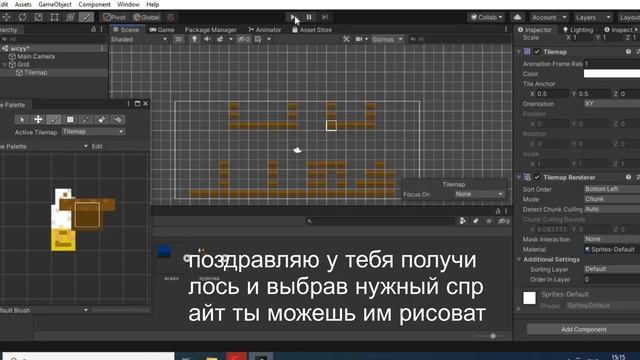The image size is (640, 360).
Task: Open the scene camera settings icon
Action: point(359,39)
